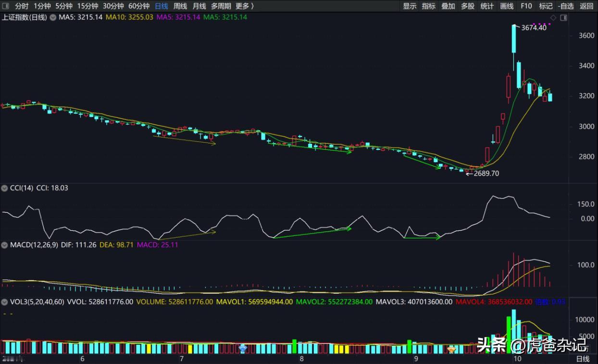Expand the CCI(14) indicator dropdown arrow
The height and width of the screenshot is (364, 598).
(5, 188)
